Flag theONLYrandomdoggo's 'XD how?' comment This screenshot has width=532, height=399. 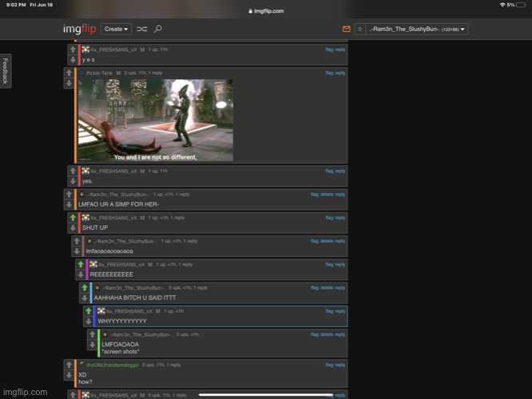[329, 365]
